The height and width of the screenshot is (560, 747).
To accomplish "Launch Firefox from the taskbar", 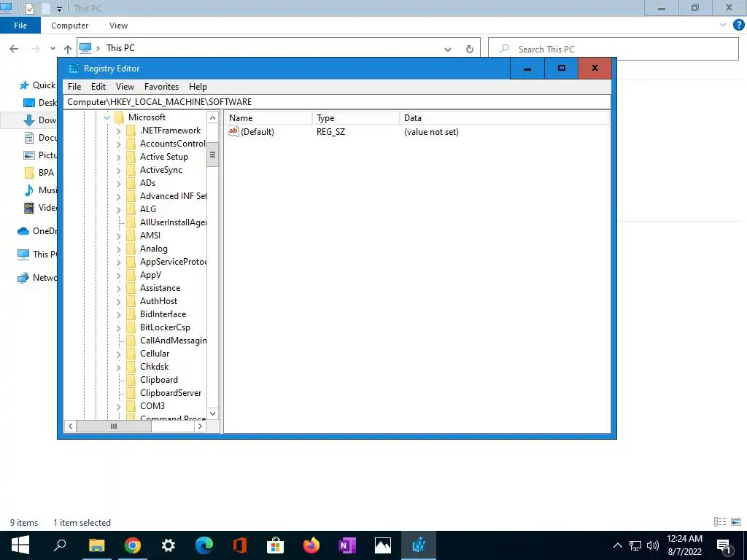I will click(x=311, y=545).
